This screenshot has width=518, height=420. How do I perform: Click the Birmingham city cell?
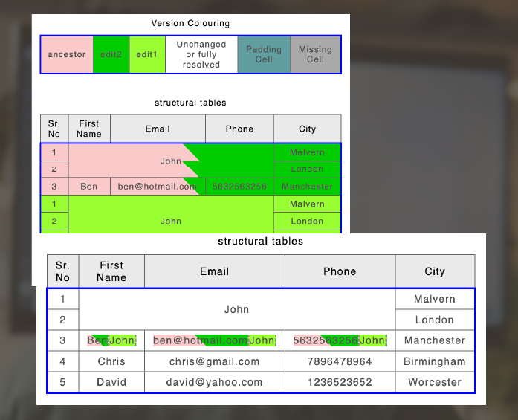click(x=435, y=361)
